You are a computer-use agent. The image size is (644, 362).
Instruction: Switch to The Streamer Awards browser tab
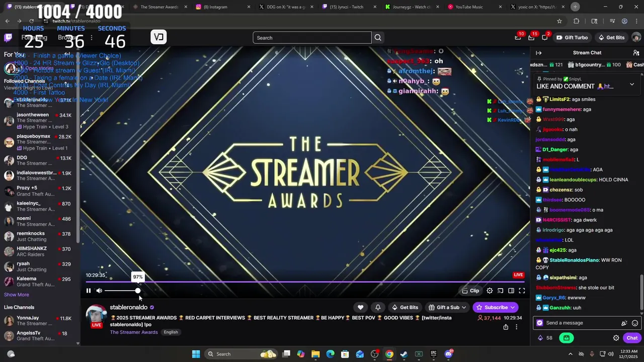(x=159, y=7)
